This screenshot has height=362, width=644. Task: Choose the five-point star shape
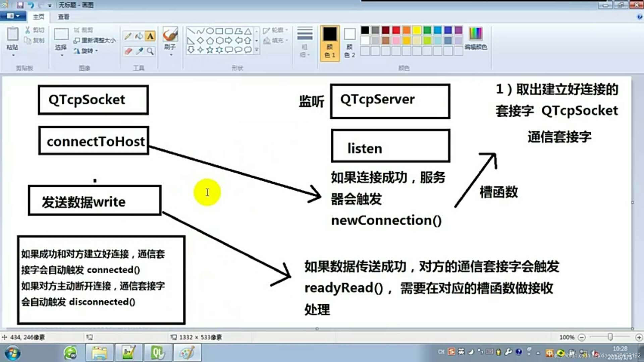210,50
